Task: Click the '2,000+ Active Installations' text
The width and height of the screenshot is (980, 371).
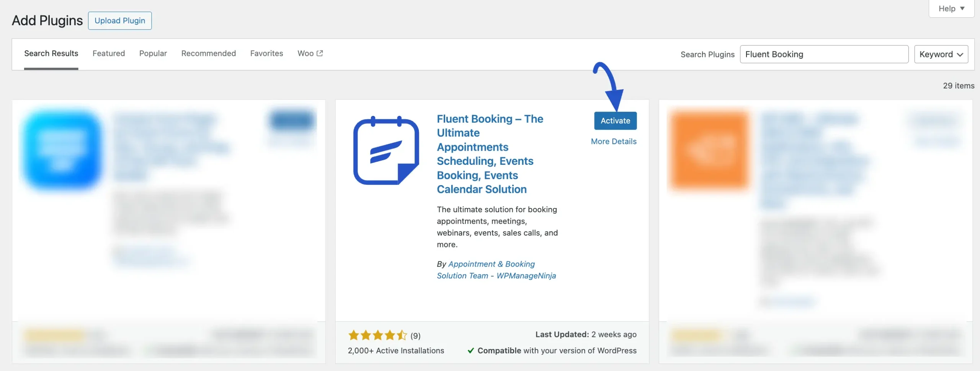Action: click(x=396, y=351)
